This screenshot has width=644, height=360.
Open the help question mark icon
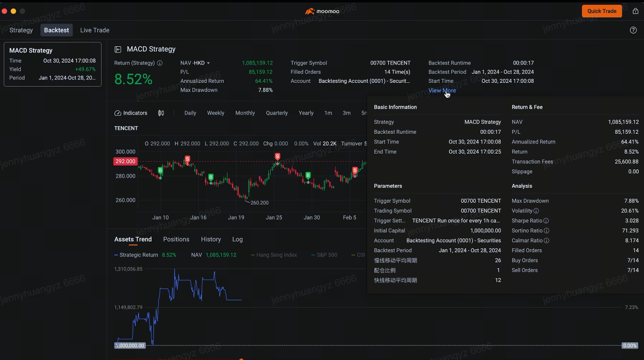pyautogui.click(x=633, y=30)
